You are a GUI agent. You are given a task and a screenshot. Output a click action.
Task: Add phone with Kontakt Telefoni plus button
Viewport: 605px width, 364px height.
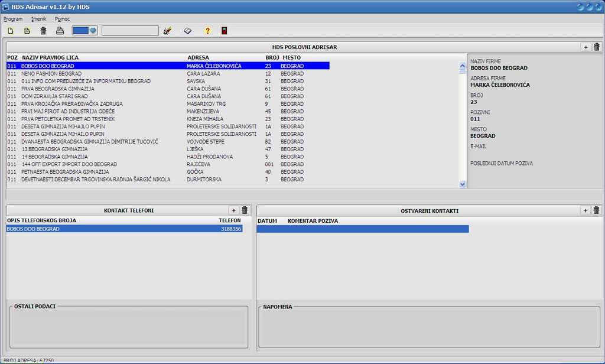click(233, 210)
